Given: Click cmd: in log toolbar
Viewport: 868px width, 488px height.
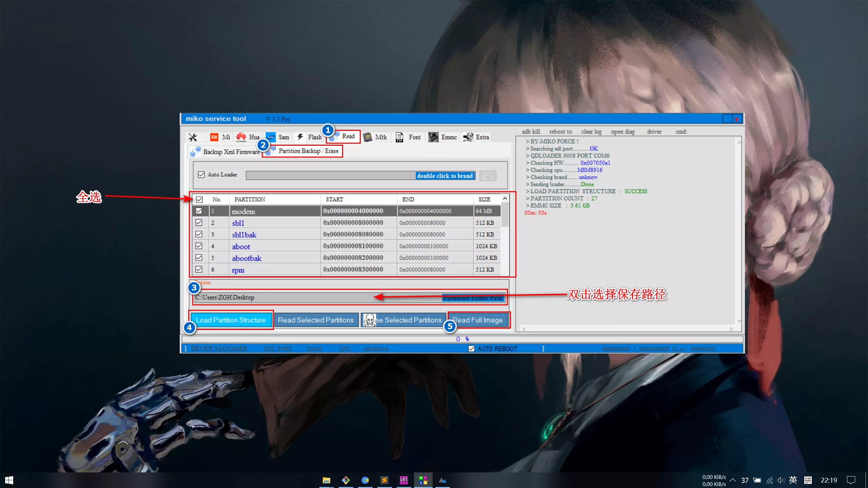Looking at the screenshot, I should point(681,132).
